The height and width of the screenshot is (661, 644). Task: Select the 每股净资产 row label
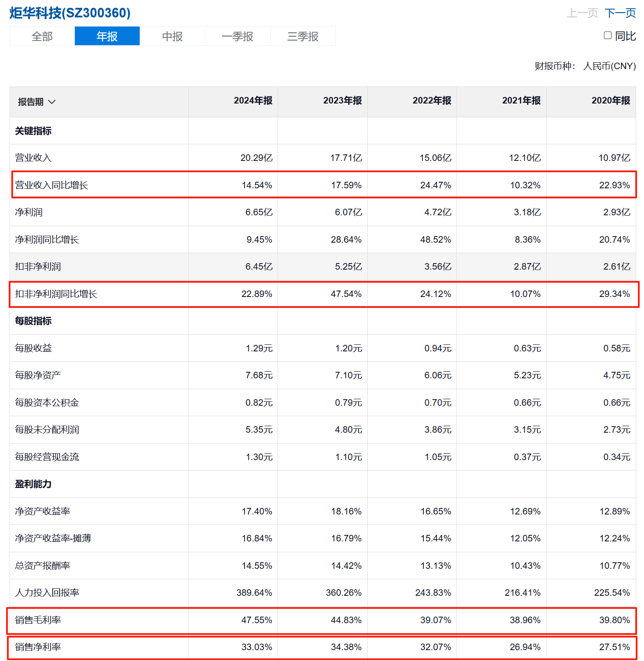pyautogui.click(x=38, y=375)
